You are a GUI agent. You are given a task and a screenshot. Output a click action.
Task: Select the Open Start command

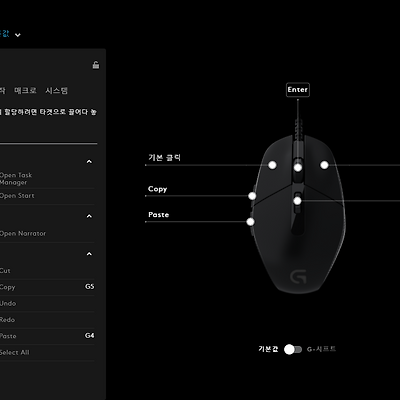[47, 196]
